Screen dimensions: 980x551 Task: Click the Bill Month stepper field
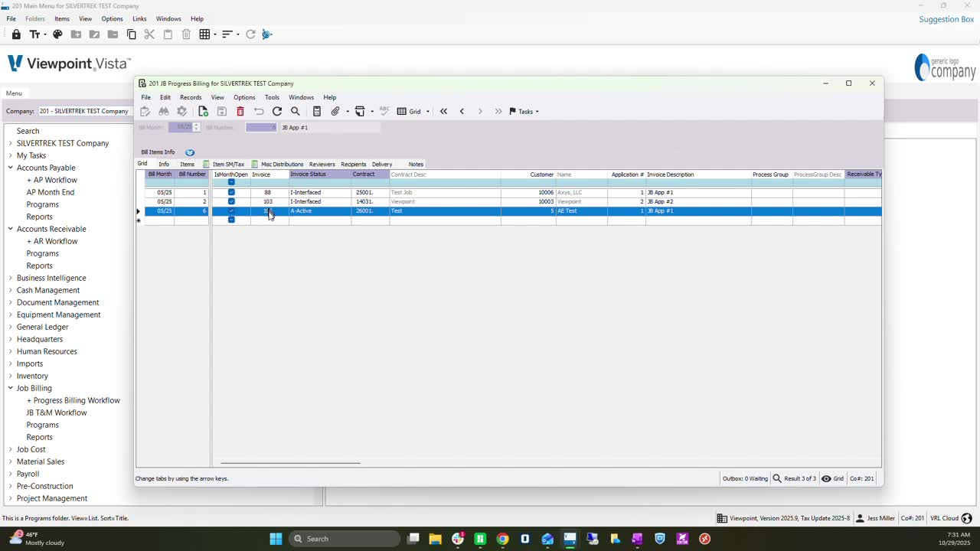click(x=185, y=128)
